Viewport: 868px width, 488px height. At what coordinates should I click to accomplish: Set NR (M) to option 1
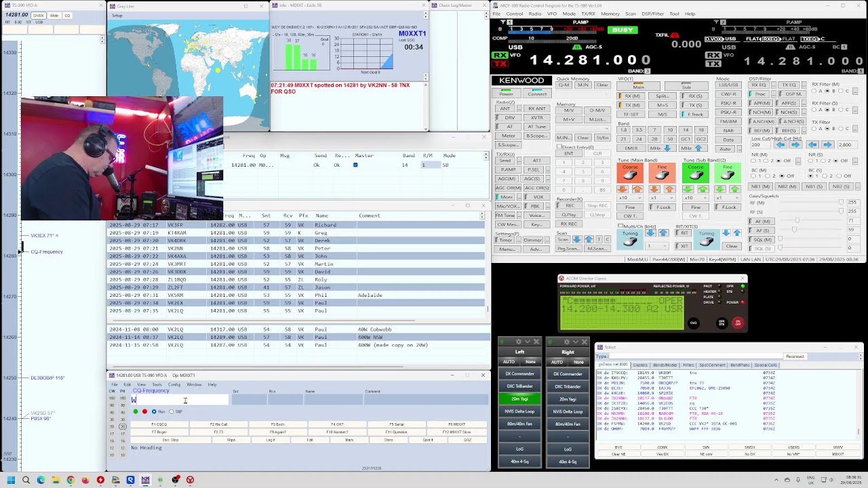point(753,161)
